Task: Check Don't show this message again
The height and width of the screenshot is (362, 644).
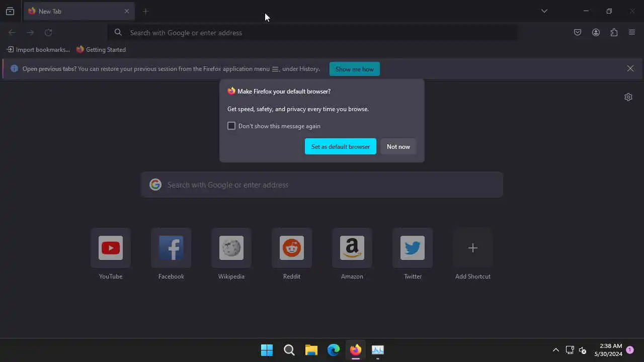Action: (x=231, y=126)
